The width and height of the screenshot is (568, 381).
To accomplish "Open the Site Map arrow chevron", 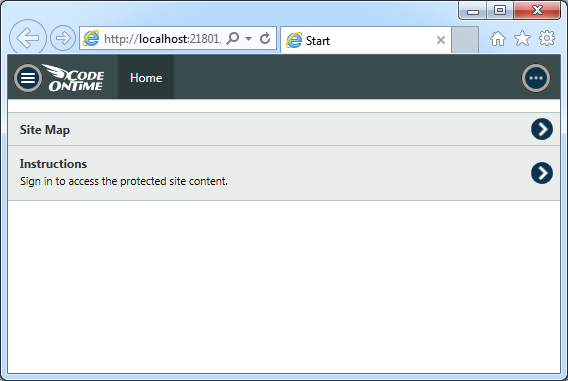I will point(542,129).
